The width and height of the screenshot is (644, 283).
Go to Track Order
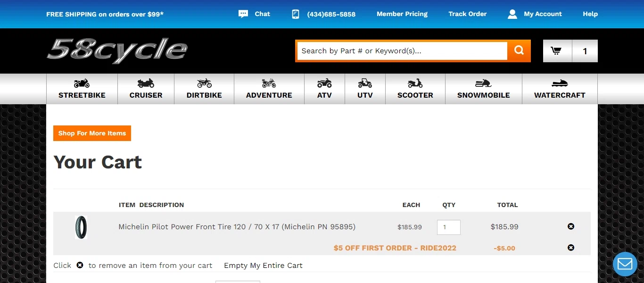coord(468,14)
